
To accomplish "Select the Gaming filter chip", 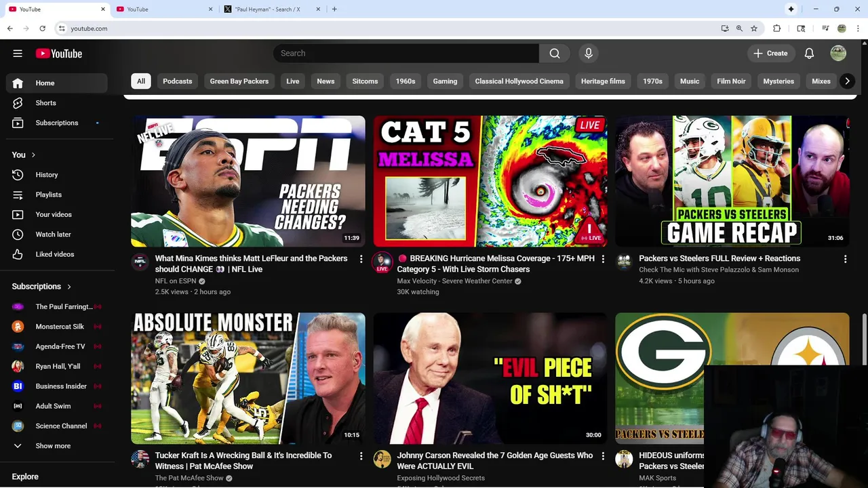I will pyautogui.click(x=445, y=81).
